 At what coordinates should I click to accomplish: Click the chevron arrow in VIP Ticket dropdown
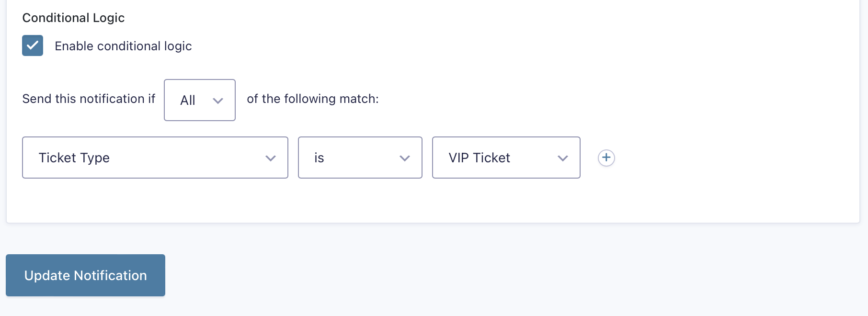[x=563, y=158]
